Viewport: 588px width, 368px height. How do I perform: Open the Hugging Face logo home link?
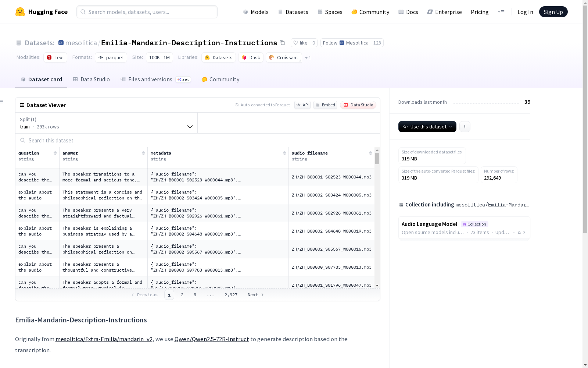pos(42,12)
